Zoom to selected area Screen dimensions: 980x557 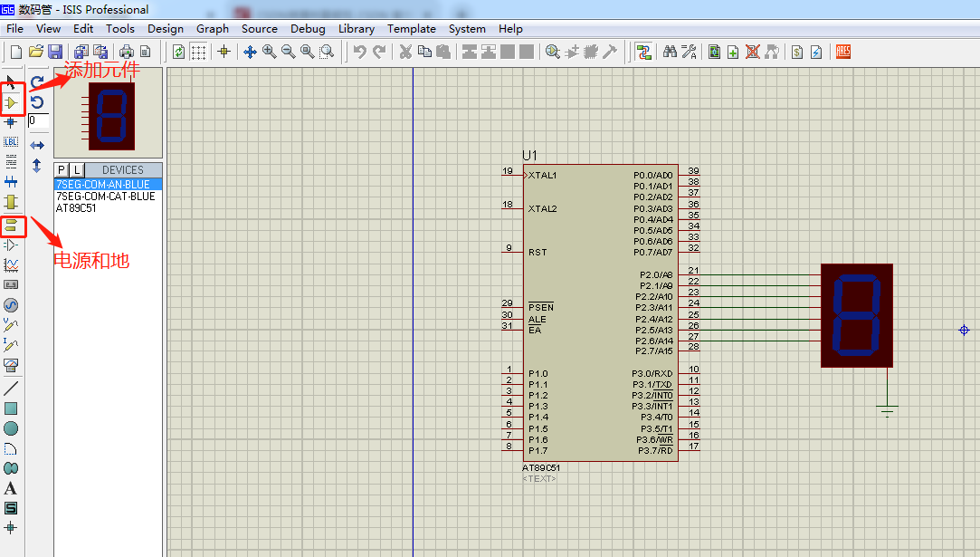(x=327, y=52)
